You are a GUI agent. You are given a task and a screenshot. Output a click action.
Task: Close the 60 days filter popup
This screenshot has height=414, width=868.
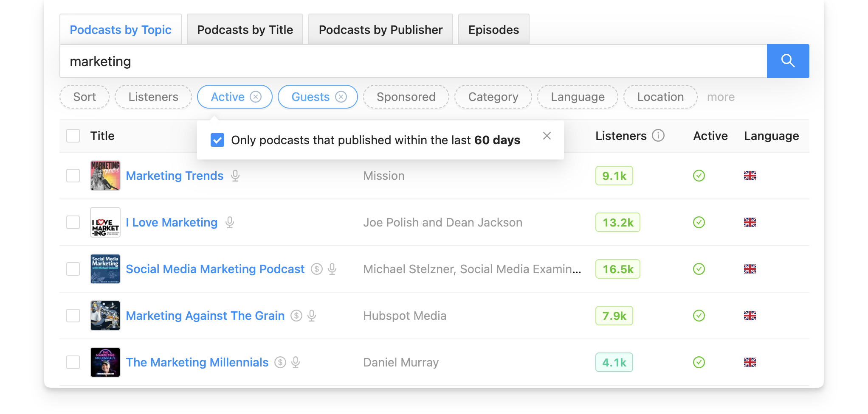[547, 136]
